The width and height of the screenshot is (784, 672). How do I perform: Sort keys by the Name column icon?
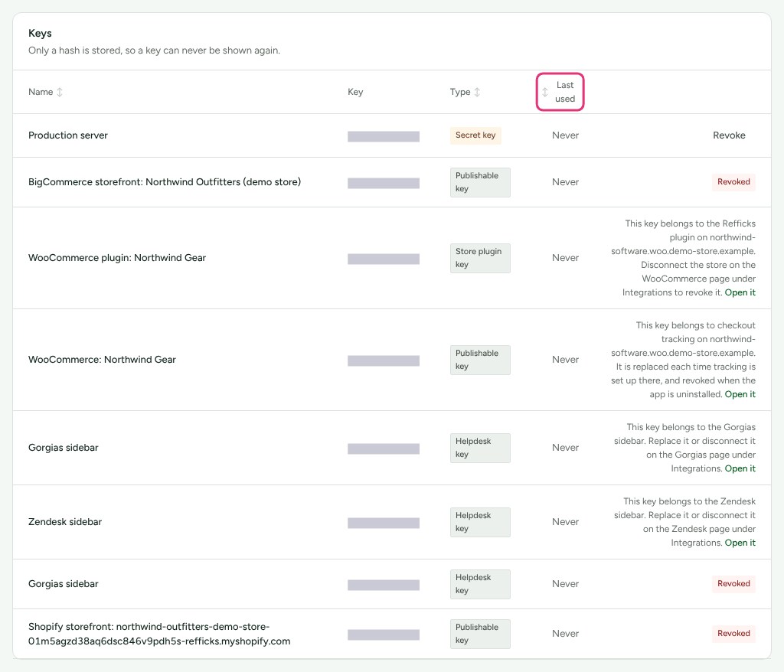(60, 92)
